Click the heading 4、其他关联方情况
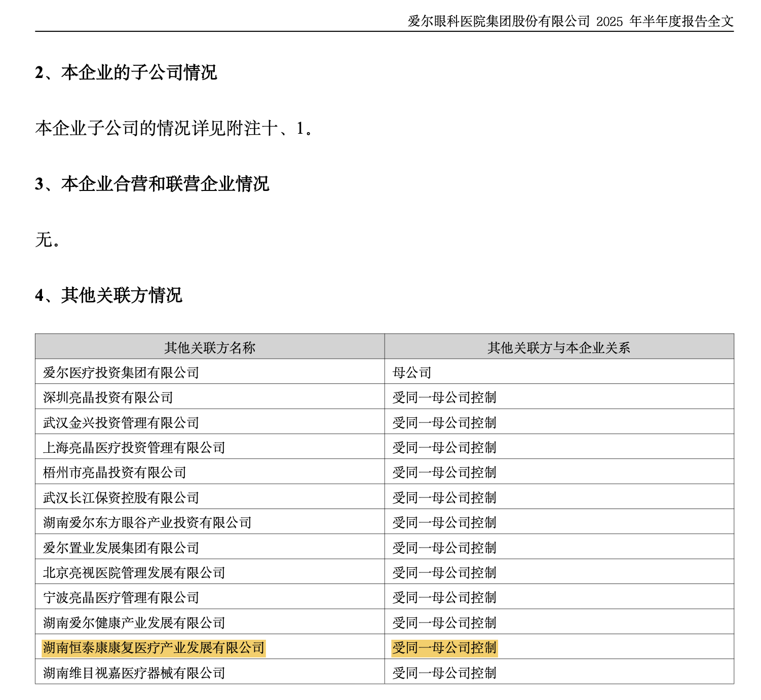Viewport: 761px width, 700px height. pyautogui.click(x=111, y=296)
